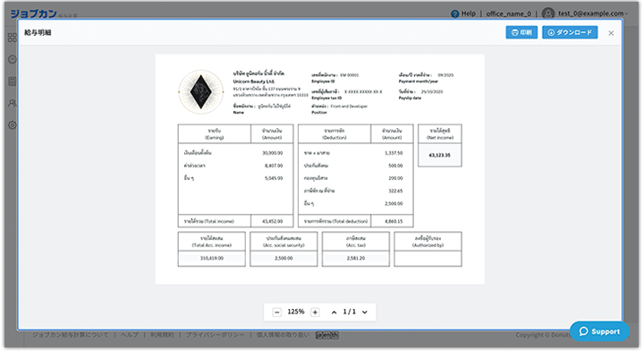Click the user avatar icon
The height and width of the screenshot is (351, 644).
tap(548, 13)
